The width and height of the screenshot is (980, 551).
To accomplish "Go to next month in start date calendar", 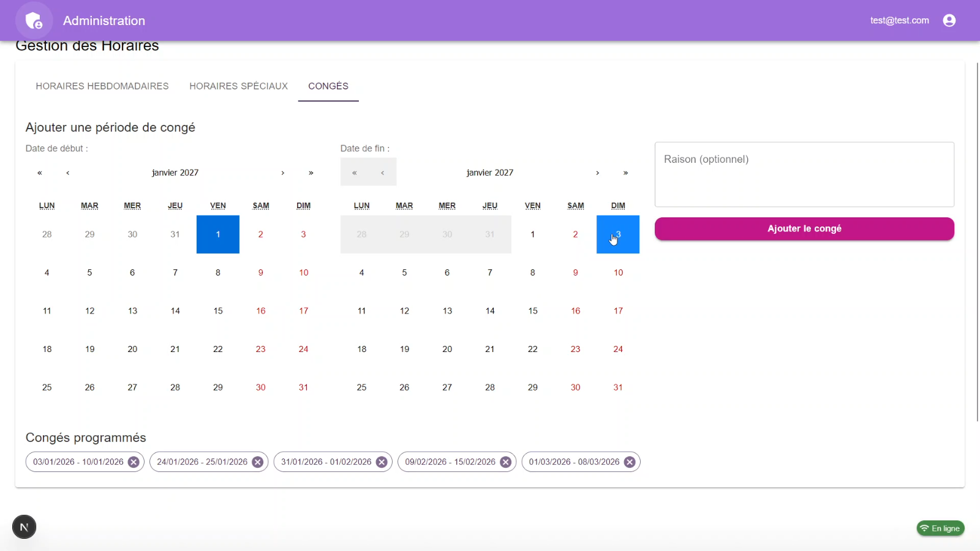I will point(282,173).
